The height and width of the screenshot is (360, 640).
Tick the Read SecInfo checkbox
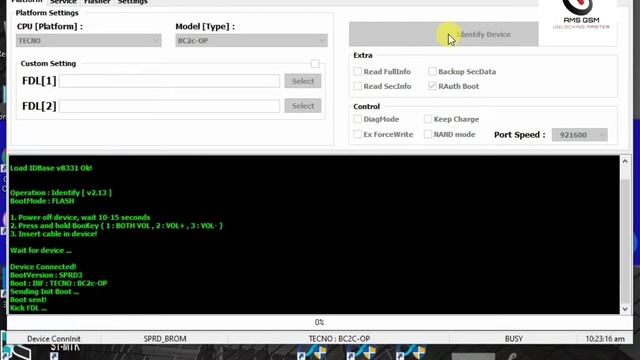click(358, 86)
